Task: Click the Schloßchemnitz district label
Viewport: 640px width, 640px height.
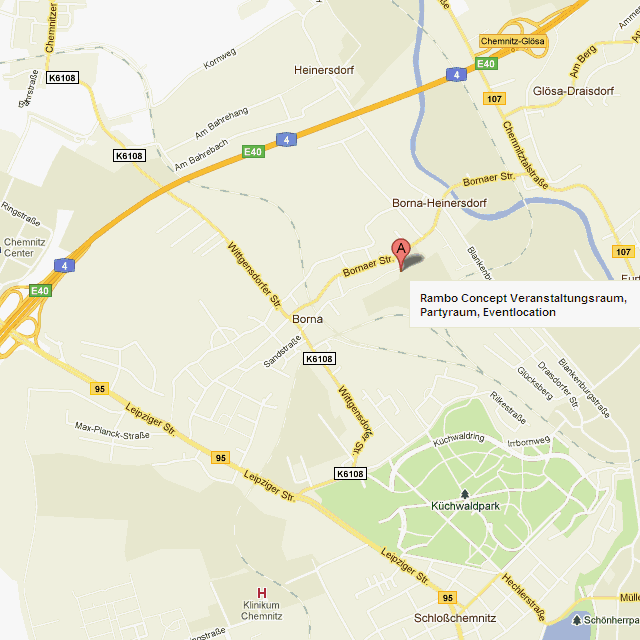Action: tap(455, 618)
